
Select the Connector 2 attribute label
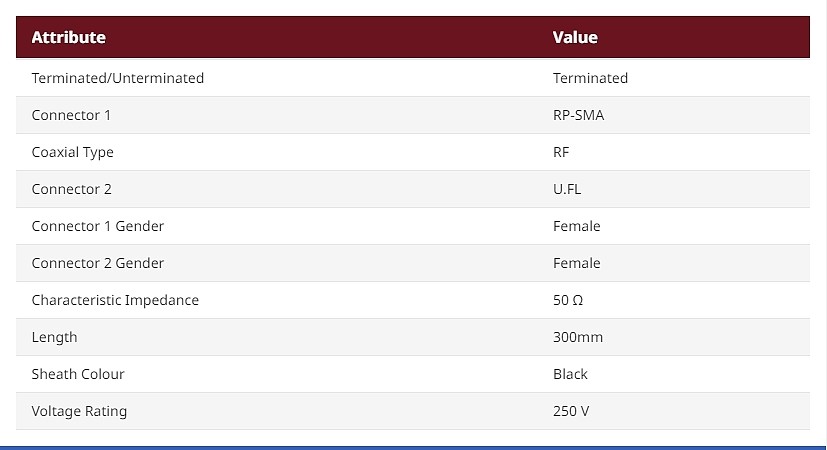coord(72,189)
